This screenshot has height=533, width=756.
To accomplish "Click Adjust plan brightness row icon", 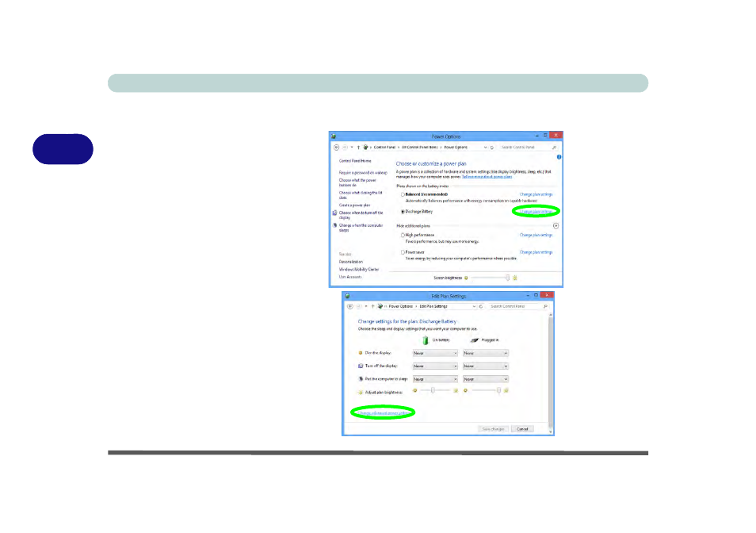I will (360, 393).
